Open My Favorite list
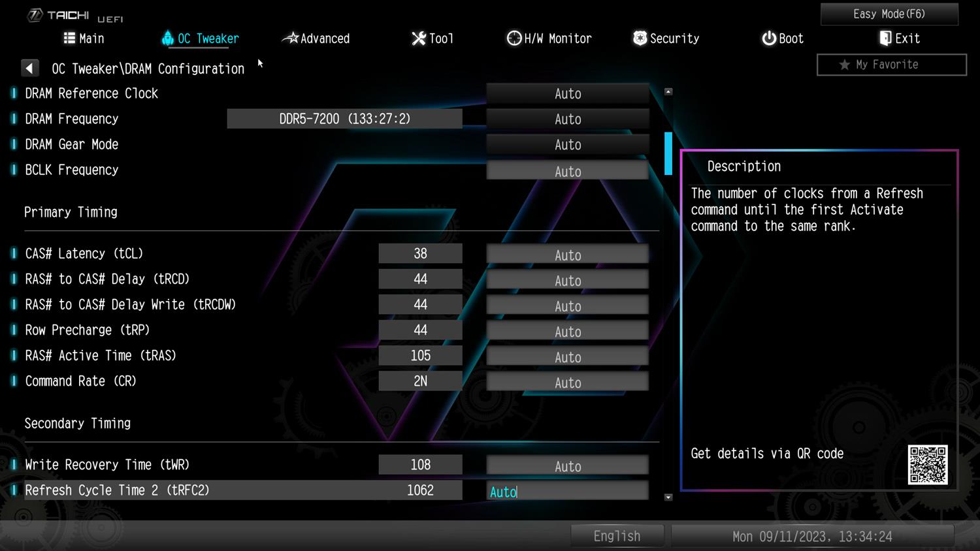 click(x=891, y=65)
